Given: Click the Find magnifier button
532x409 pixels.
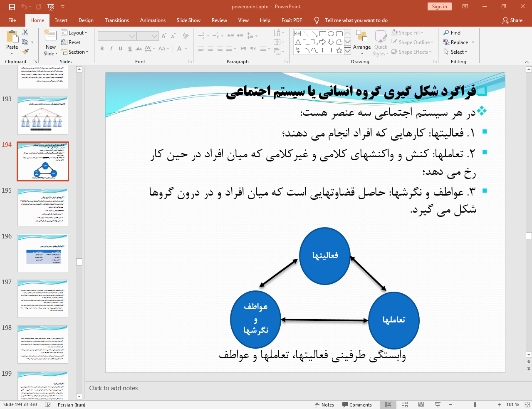Looking at the screenshot, I should tap(452, 32).
